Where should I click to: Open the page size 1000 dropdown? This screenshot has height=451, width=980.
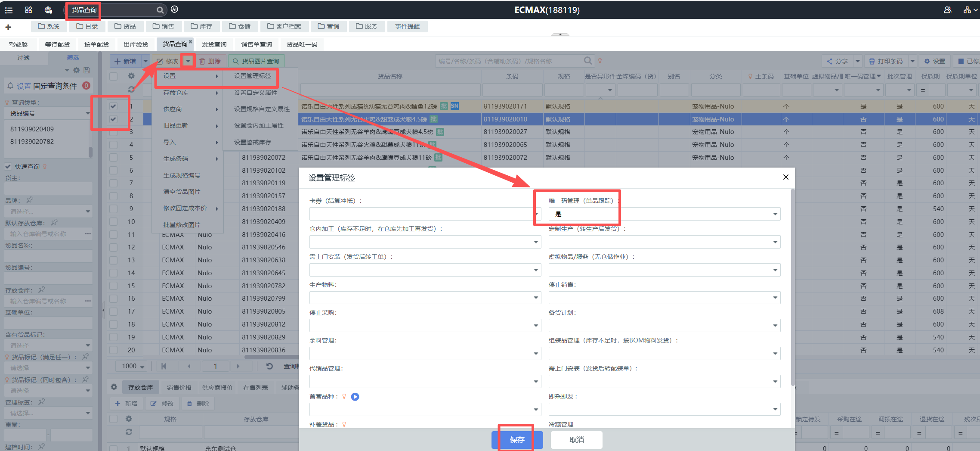[131, 366]
